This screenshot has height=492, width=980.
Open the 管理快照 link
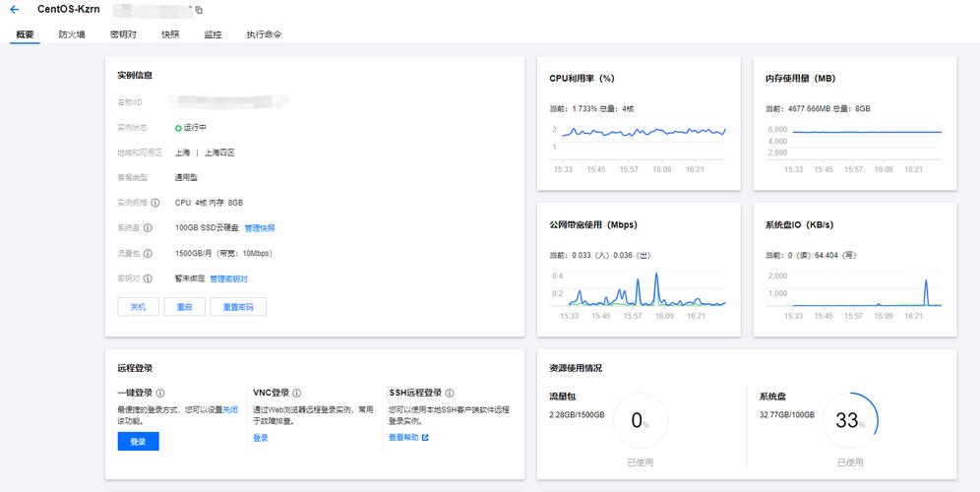point(260,228)
